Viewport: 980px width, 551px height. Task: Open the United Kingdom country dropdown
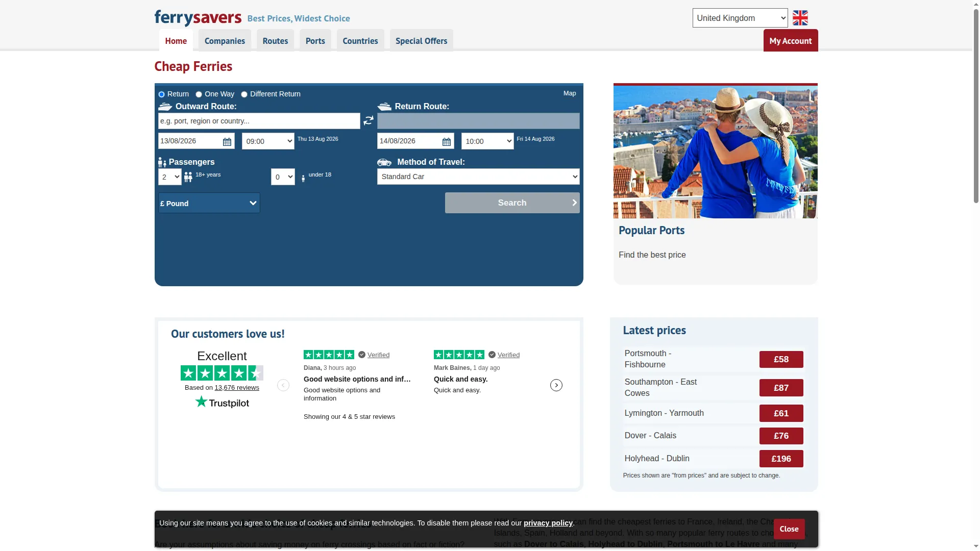click(740, 18)
